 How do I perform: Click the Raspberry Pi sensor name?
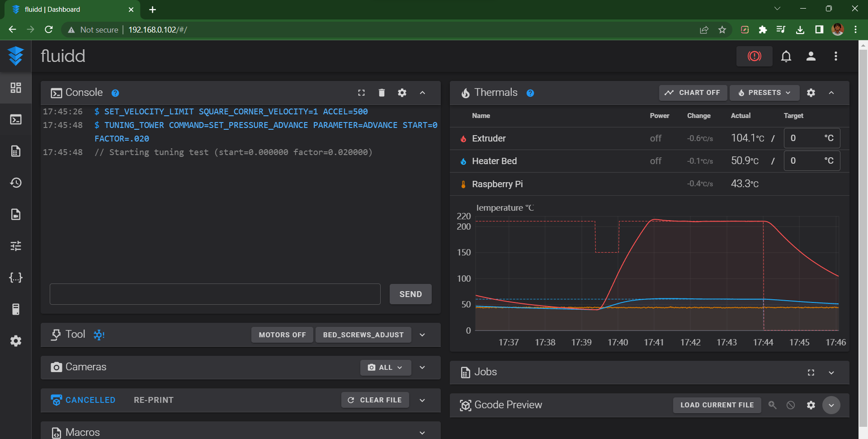497,184
